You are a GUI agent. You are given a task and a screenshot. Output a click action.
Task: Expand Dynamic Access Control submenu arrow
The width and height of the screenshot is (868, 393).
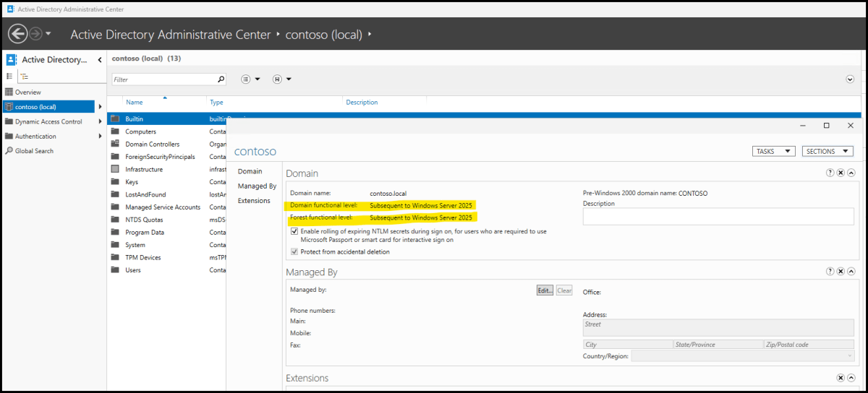pyautogui.click(x=100, y=121)
